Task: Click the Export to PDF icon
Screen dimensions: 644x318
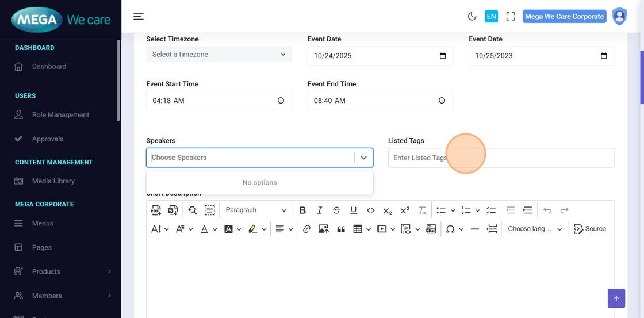Action: pyautogui.click(x=156, y=210)
